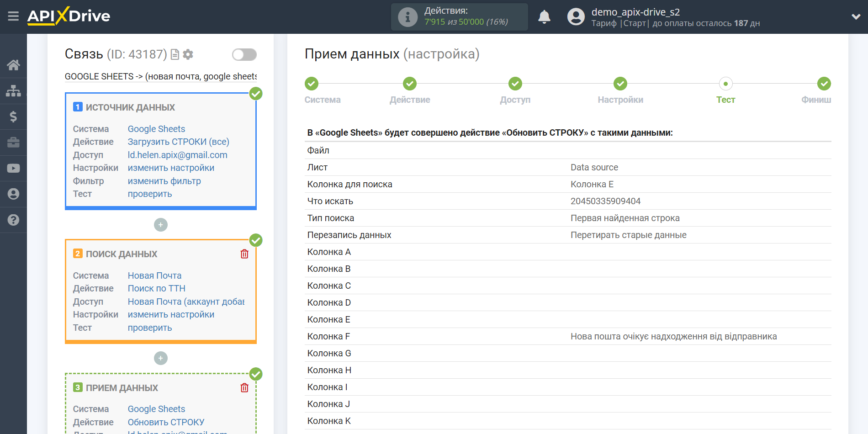Add a block after Поиск данных
This screenshot has height=434, width=868.
click(160, 358)
